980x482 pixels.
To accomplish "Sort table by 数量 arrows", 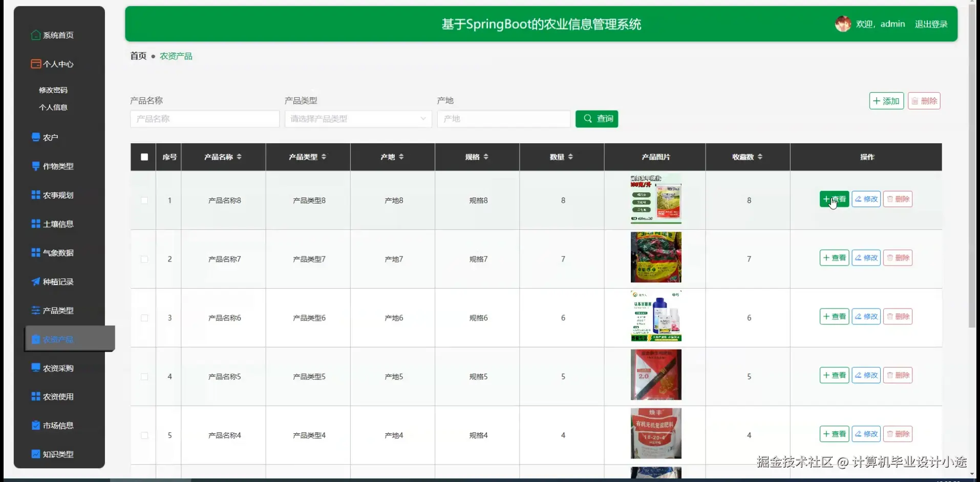I will coord(570,157).
